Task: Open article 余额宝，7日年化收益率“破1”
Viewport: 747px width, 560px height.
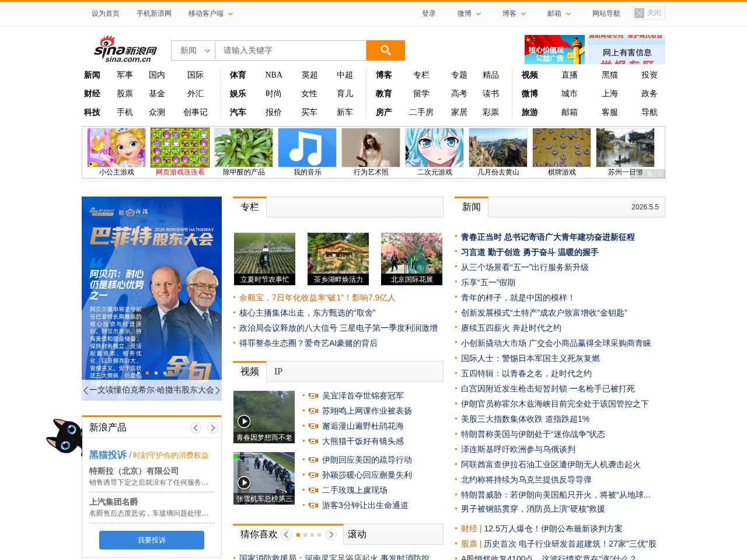Action: click(317, 297)
